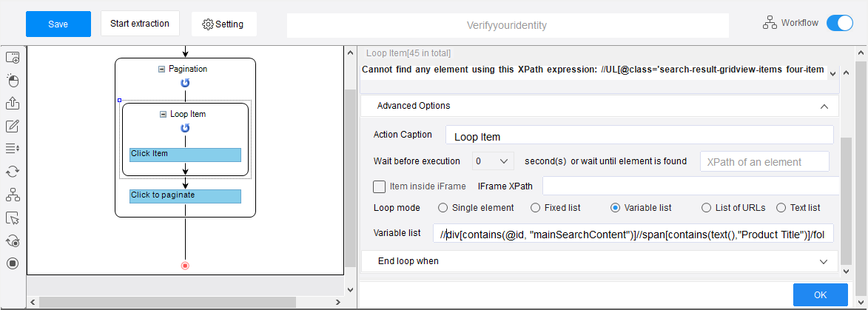Confirm settings with the OK button
Viewport: 868px width, 310px height.
click(x=821, y=294)
